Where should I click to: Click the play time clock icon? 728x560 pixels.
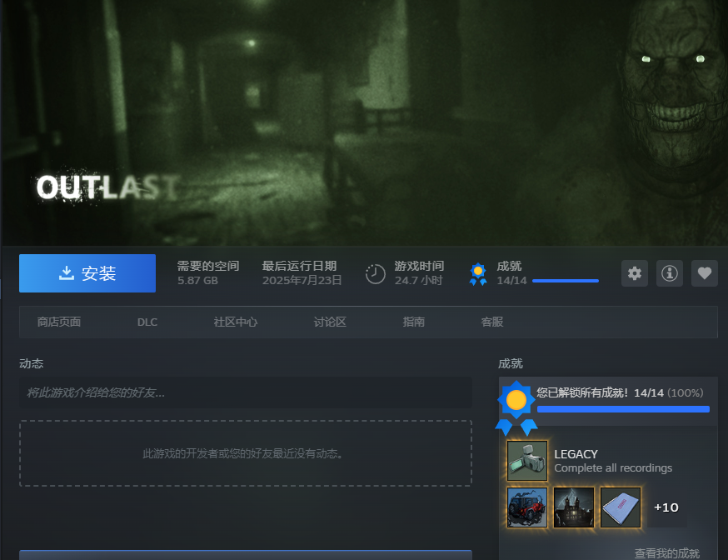click(x=376, y=273)
